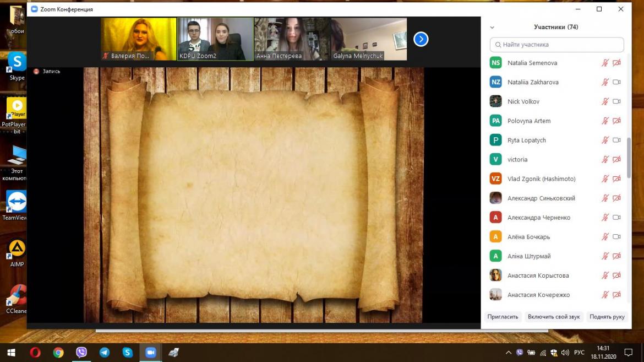Click the Пригласить button
Image resolution: width=644 pixels, height=362 pixels.
coord(503,317)
